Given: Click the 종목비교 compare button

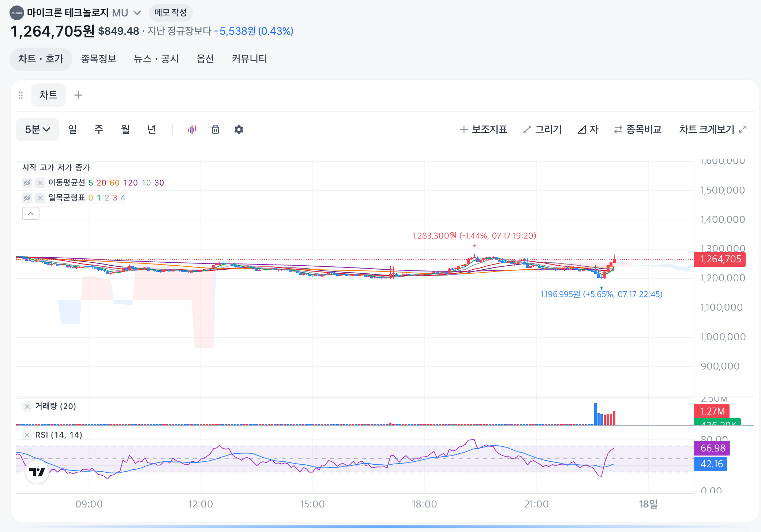Looking at the screenshot, I should pos(638,130).
